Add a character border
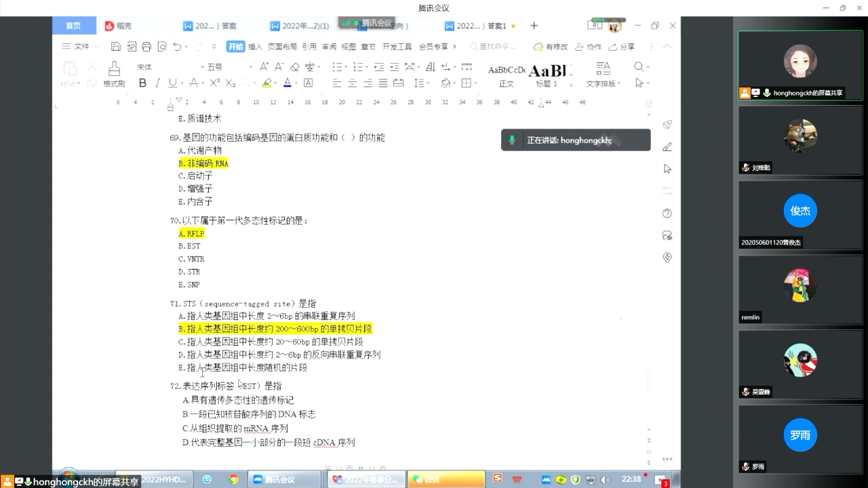Screen dimensions: 868x488 click(x=308, y=83)
